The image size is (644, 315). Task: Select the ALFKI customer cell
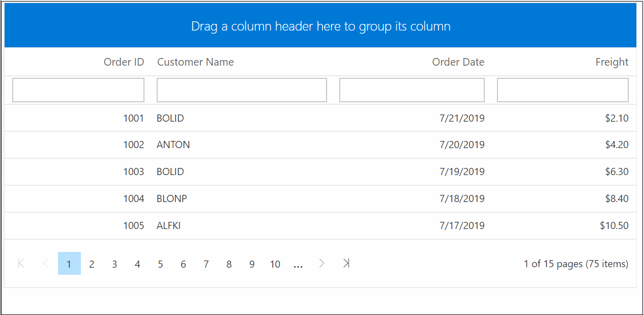(168, 225)
